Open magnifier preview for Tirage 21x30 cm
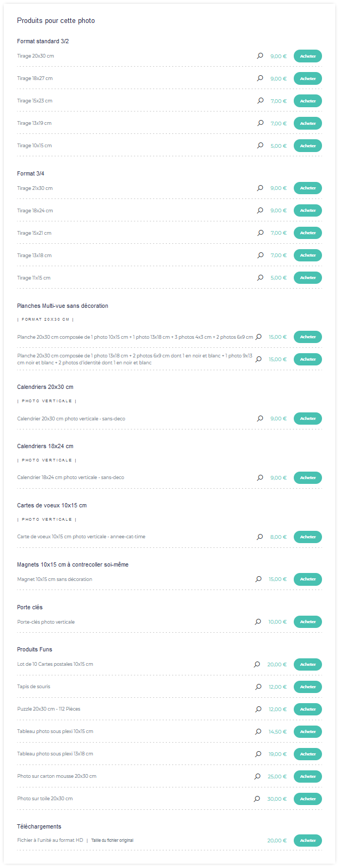 point(260,188)
